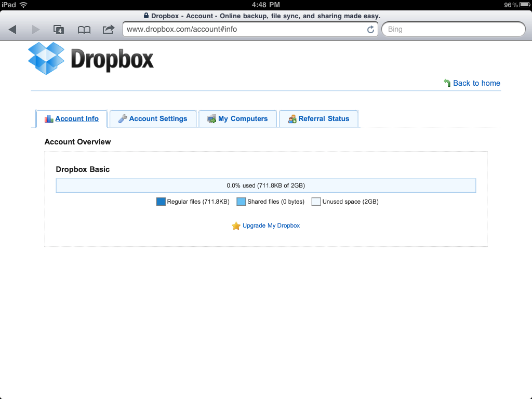Open the Safari tabs switcher icon
532x399 pixels.
pos(59,30)
